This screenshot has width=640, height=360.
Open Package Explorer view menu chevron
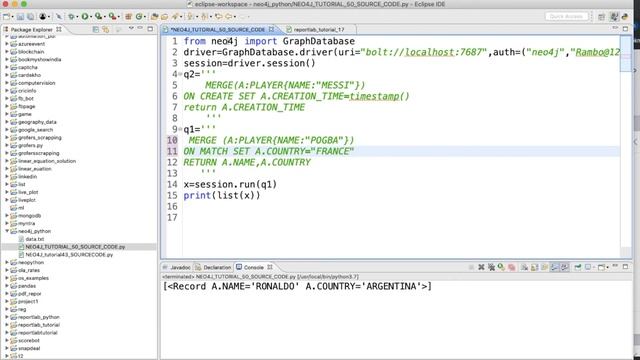coord(131,29)
